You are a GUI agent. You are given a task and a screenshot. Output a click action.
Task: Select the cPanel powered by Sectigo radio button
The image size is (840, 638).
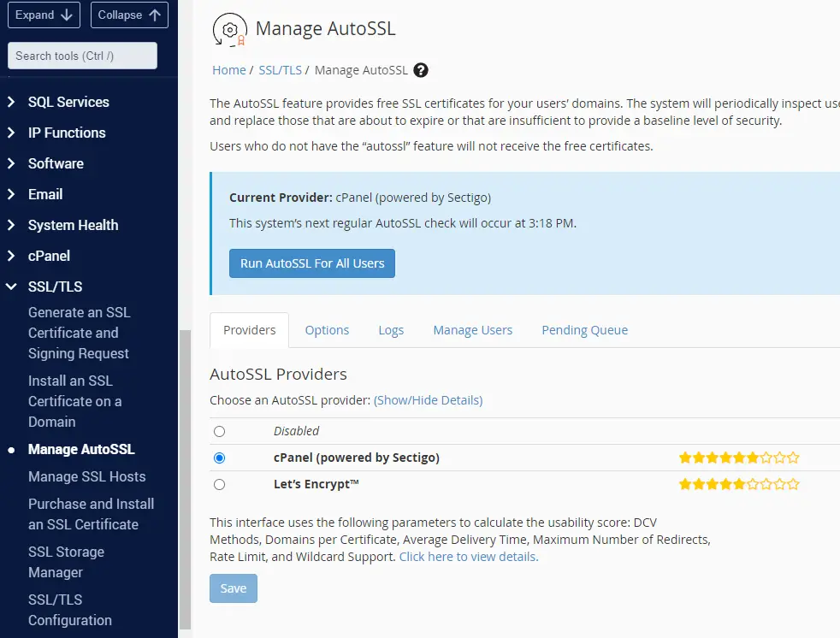click(x=219, y=458)
